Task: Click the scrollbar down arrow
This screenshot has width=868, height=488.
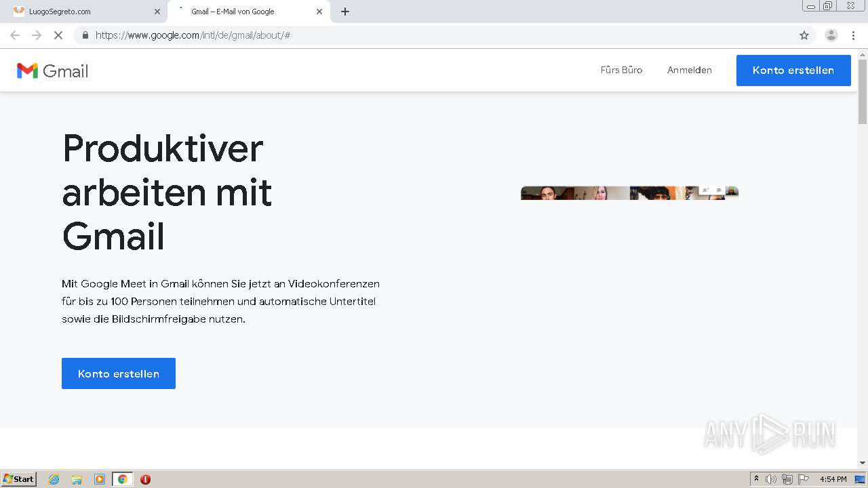Action: [863, 463]
